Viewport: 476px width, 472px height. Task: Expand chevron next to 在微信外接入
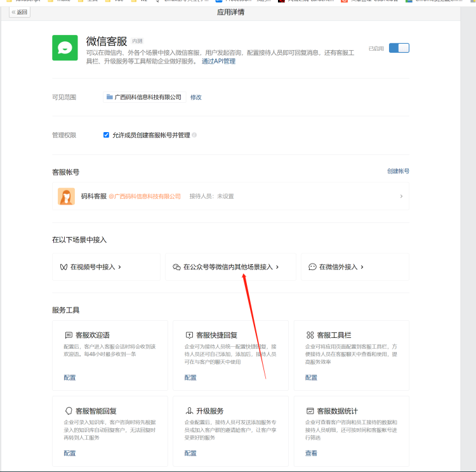362,267
